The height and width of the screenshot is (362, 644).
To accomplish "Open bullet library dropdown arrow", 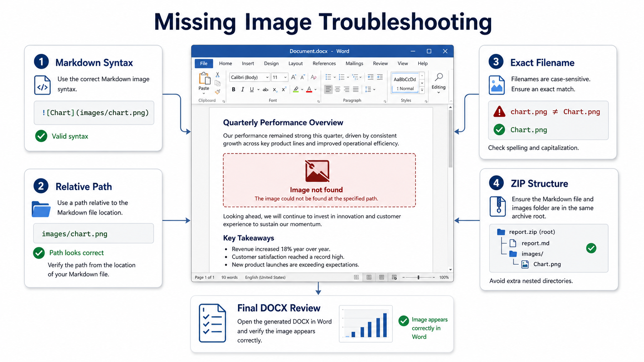I will coord(335,77).
